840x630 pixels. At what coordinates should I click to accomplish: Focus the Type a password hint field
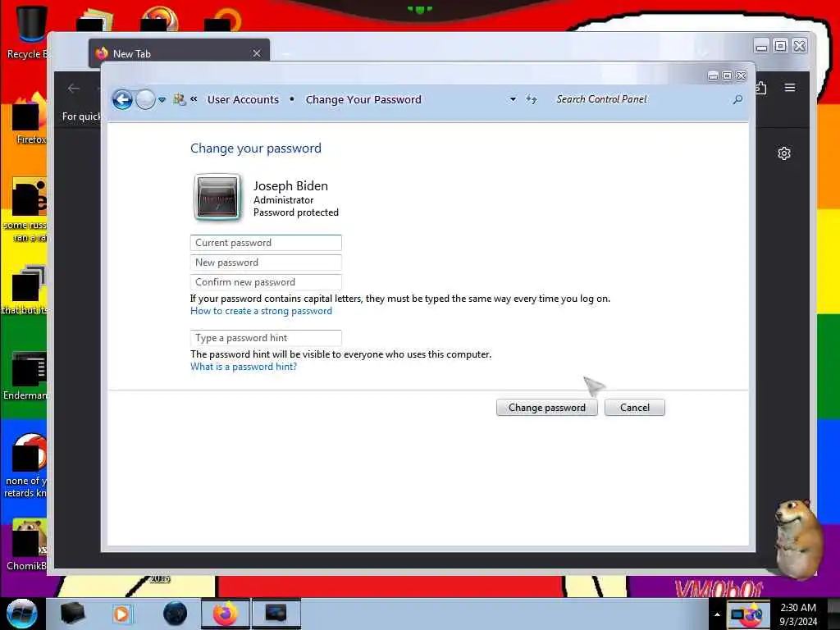pos(266,338)
